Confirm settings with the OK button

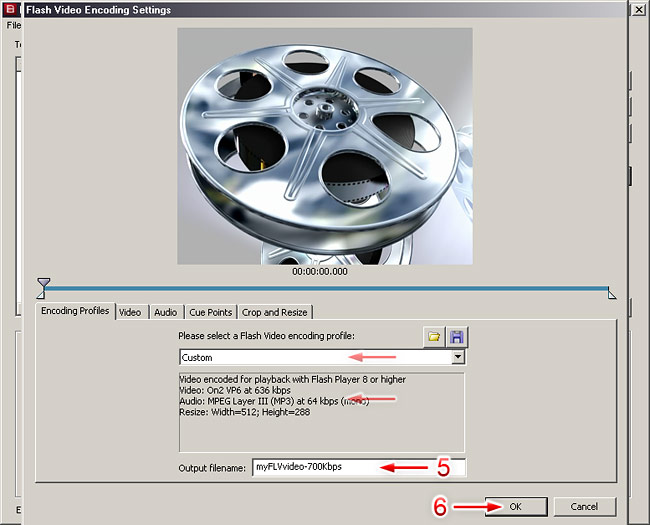pyautogui.click(x=516, y=506)
